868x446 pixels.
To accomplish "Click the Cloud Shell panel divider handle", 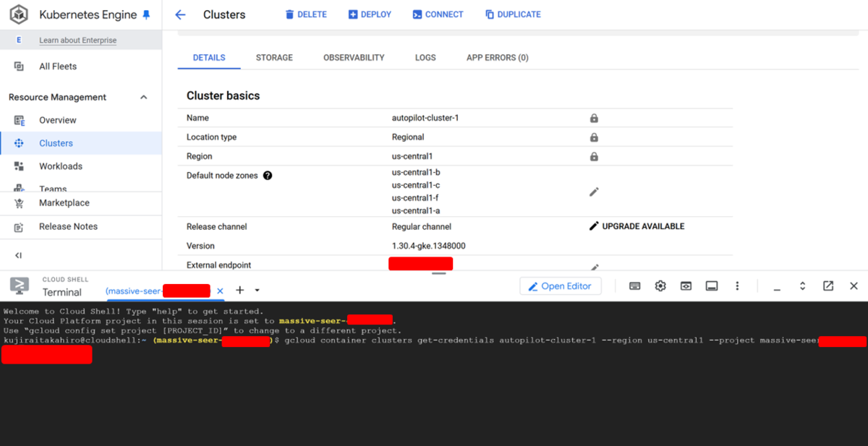I will 439,273.
